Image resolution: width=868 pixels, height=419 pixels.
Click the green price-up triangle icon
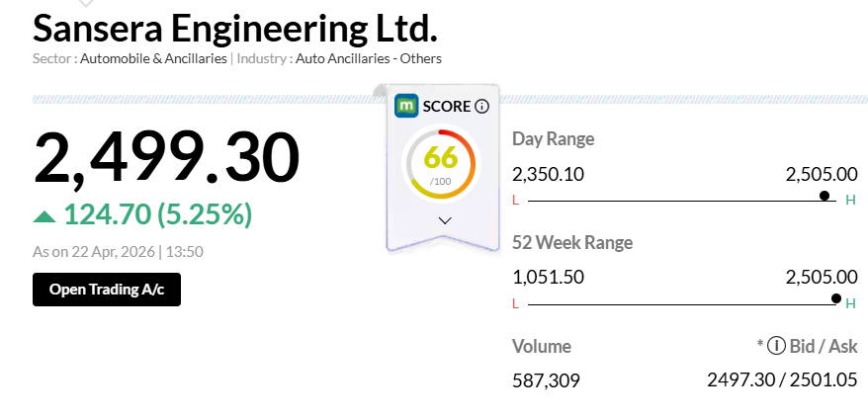click(44, 215)
